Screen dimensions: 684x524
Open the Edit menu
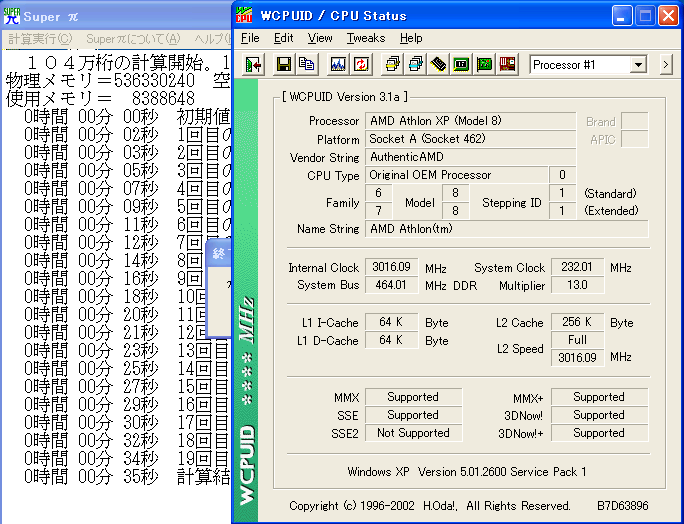(x=284, y=38)
